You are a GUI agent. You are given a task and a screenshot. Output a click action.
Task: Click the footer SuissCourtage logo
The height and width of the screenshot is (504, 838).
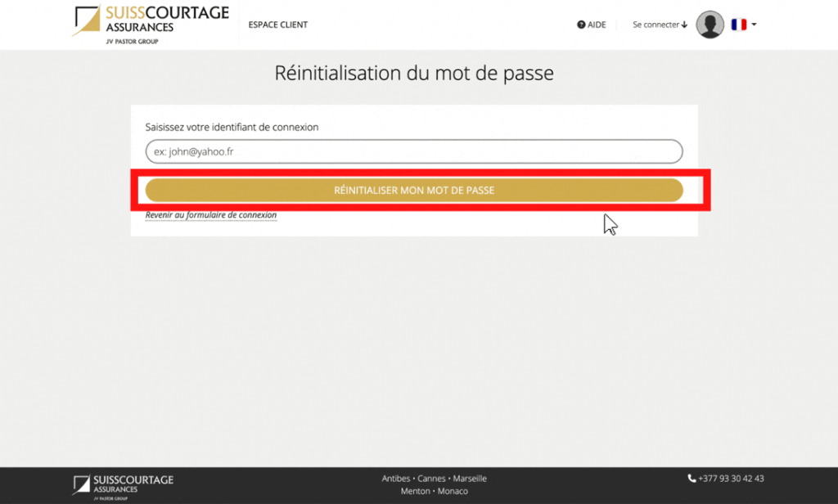(x=123, y=484)
